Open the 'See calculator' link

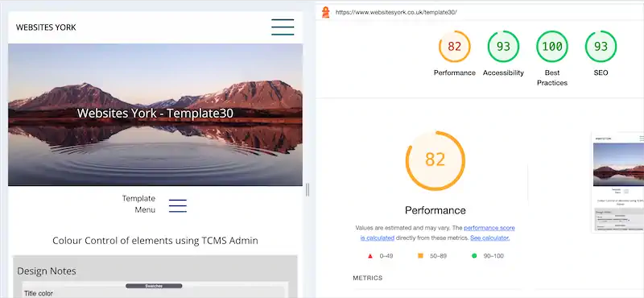(490, 238)
